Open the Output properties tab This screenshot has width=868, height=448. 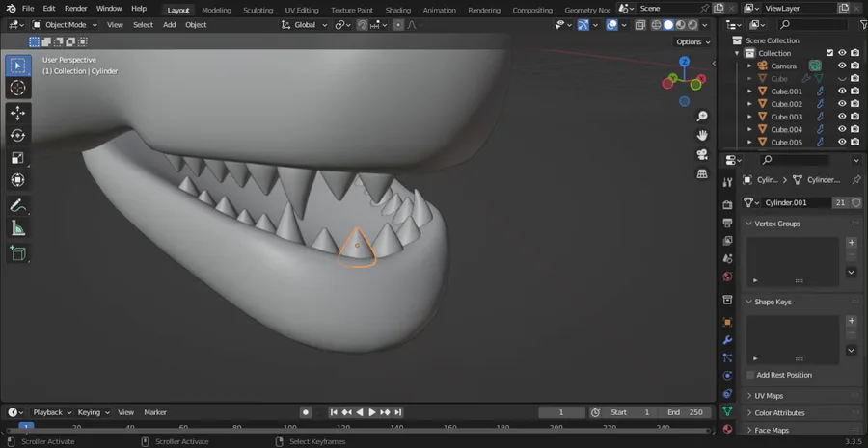tap(728, 223)
